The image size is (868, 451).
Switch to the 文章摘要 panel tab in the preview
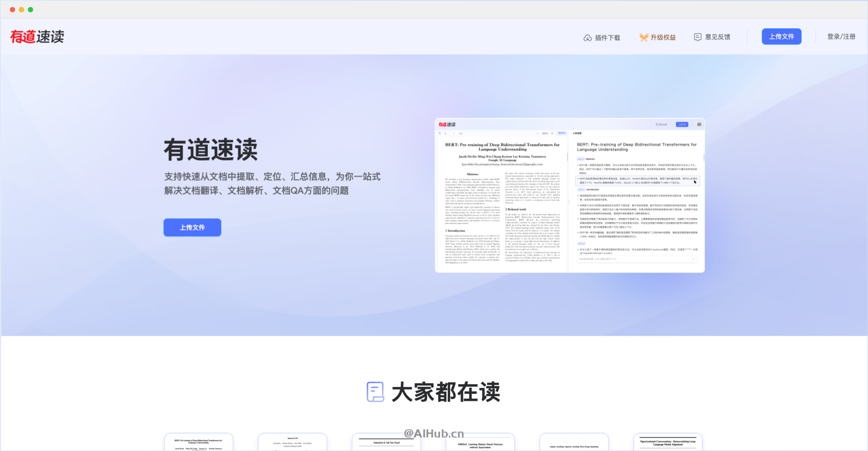click(x=579, y=133)
